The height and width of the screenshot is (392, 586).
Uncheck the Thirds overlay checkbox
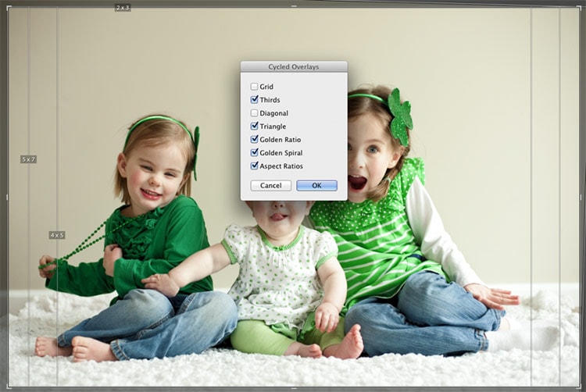254,100
